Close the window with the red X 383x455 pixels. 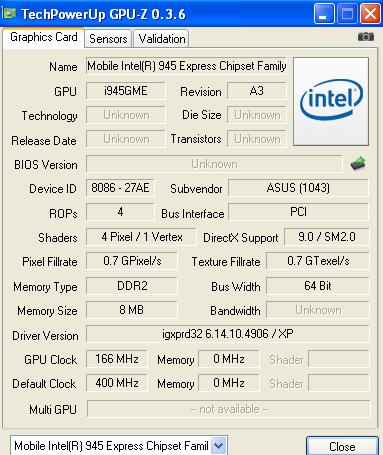pyautogui.click(x=370, y=14)
